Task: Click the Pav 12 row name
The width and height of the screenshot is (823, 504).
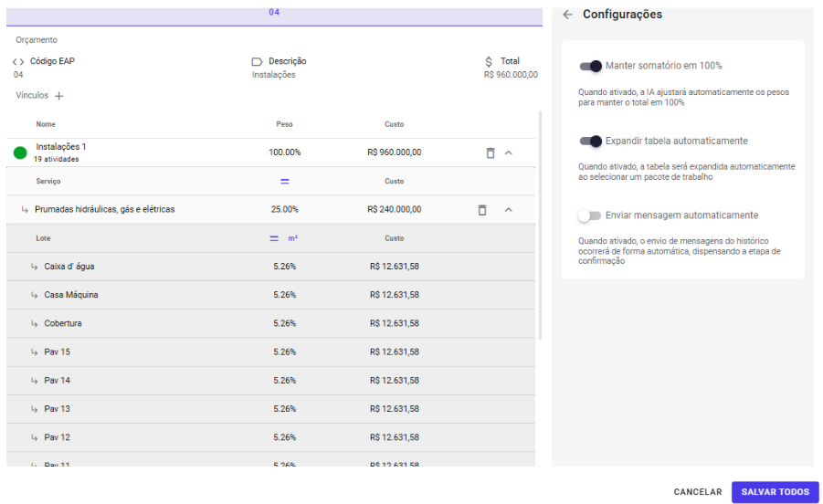Action: coord(58,437)
